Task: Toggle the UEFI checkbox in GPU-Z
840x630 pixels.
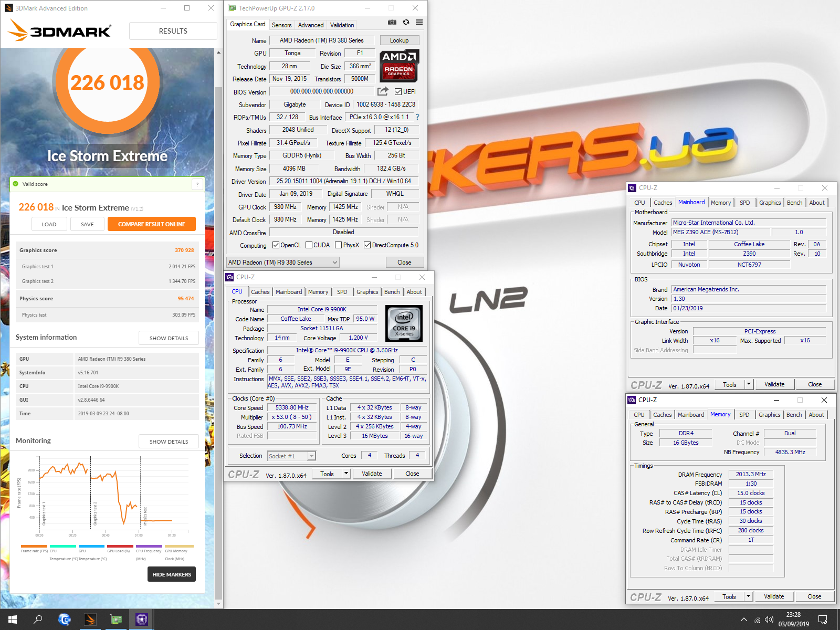Action: click(398, 92)
